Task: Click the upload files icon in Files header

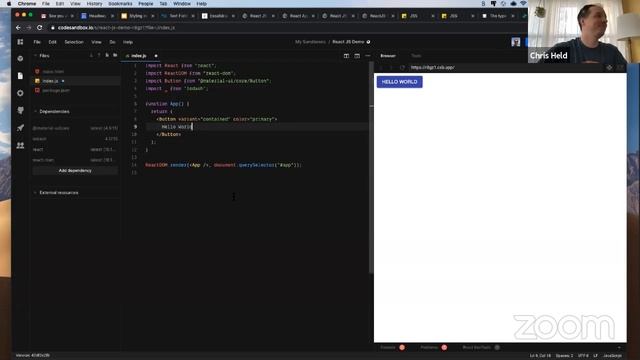Action: point(99,56)
